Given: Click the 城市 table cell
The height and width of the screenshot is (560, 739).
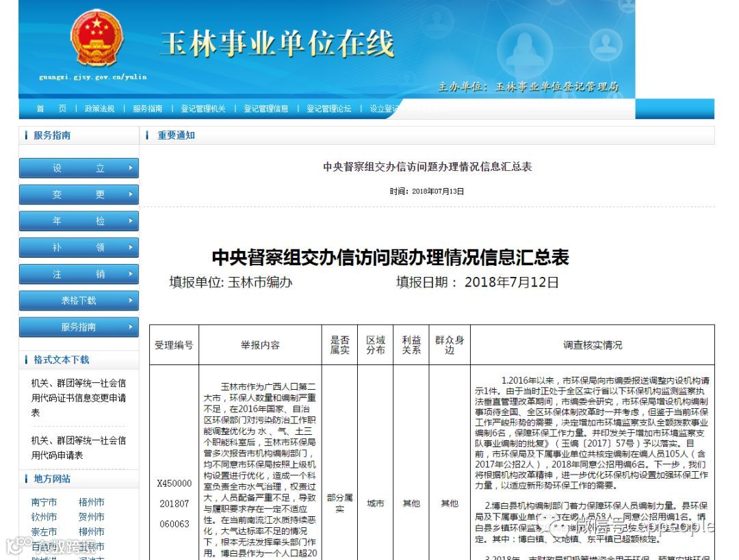Looking at the screenshot, I should pyautogui.click(x=376, y=503).
